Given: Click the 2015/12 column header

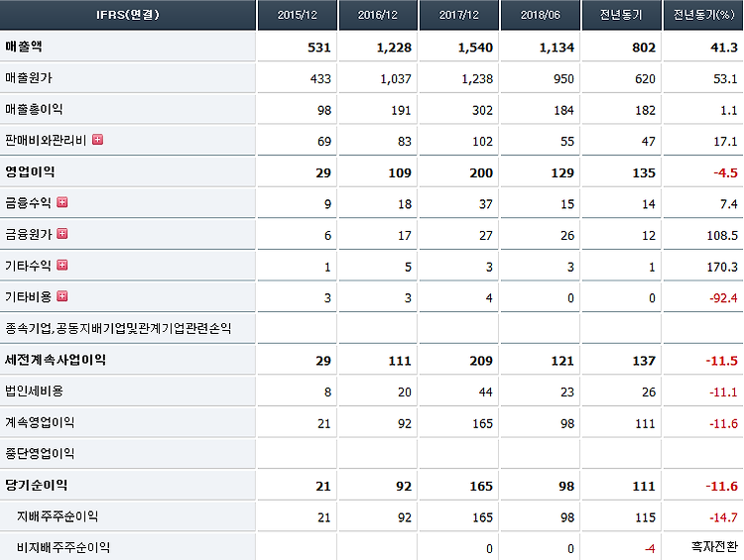Looking at the screenshot, I should coord(297,15).
